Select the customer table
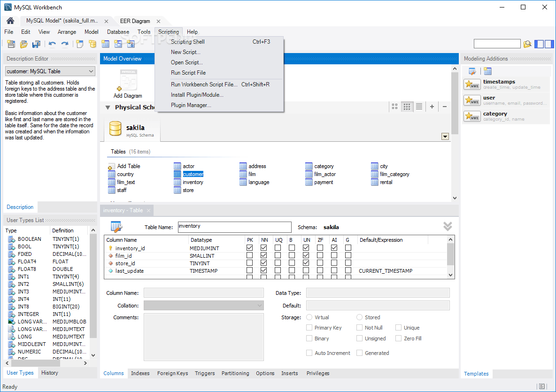 point(189,174)
